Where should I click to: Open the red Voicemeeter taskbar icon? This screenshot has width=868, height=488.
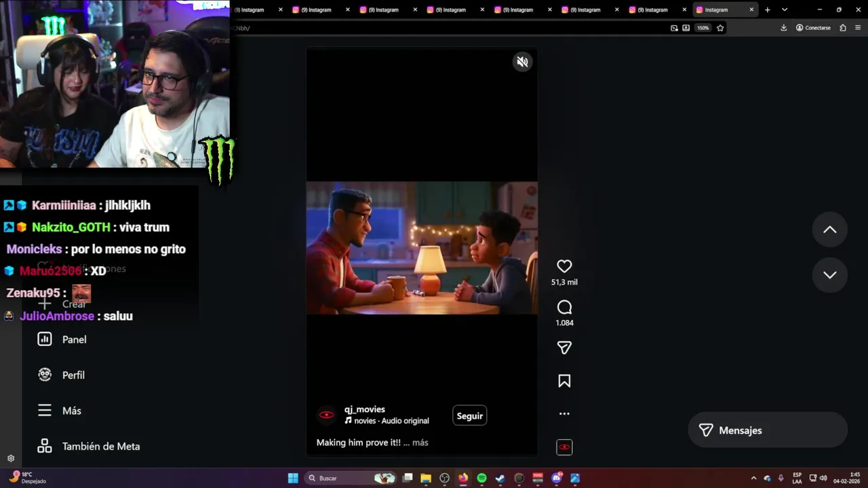(x=538, y=478)
